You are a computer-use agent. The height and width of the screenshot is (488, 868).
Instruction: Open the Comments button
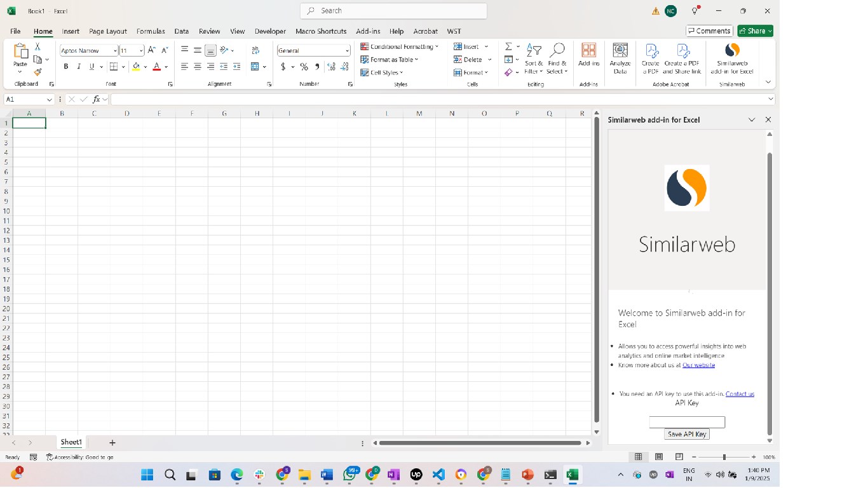tap(709, 30)
